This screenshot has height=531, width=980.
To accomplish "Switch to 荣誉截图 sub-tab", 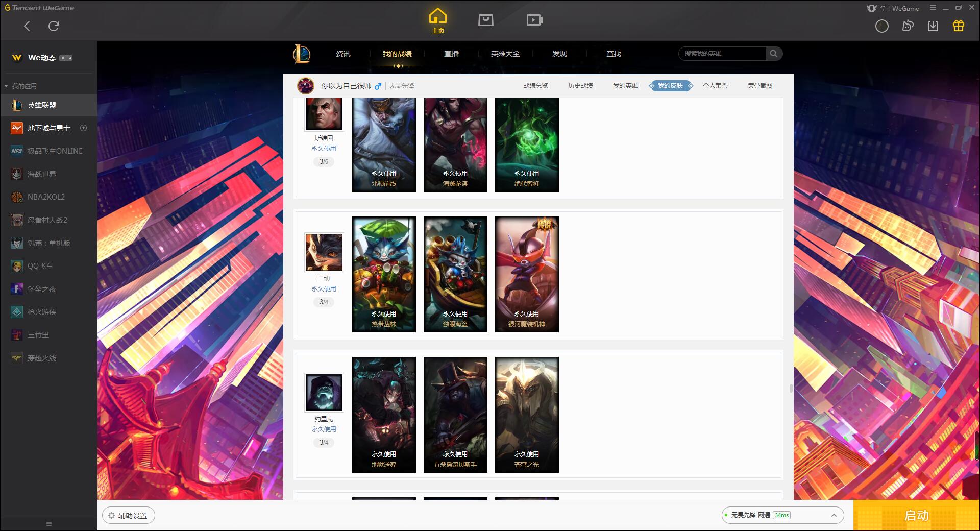I will pyautogui.click(x=760, y=86).
